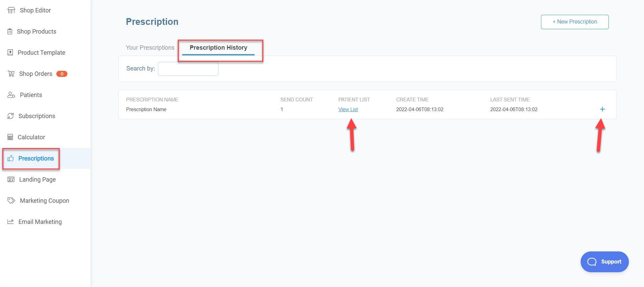
Task: Open the View List patient link
Action: click(x=348, y=109)
